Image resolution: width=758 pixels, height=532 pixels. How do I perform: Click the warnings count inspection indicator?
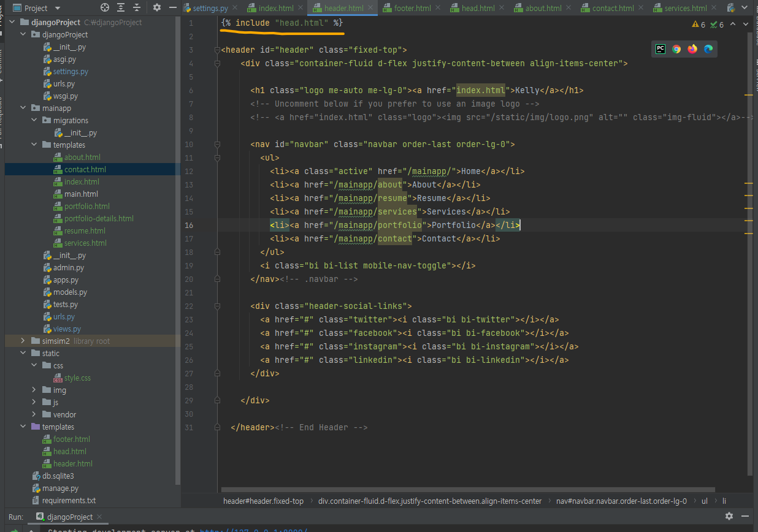(x=699, y=25)
